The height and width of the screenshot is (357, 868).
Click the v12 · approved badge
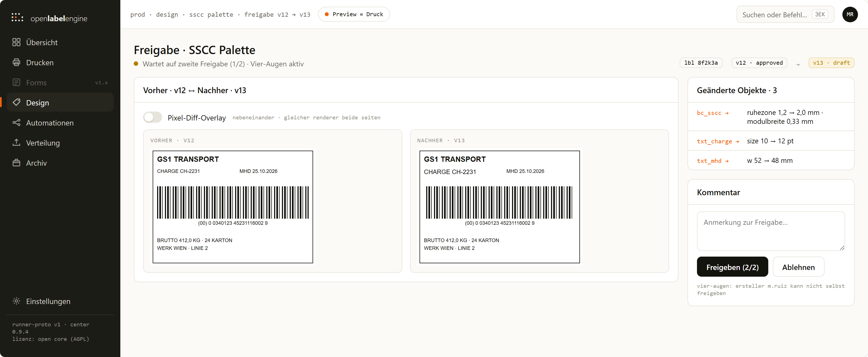(x=759, y=63)
